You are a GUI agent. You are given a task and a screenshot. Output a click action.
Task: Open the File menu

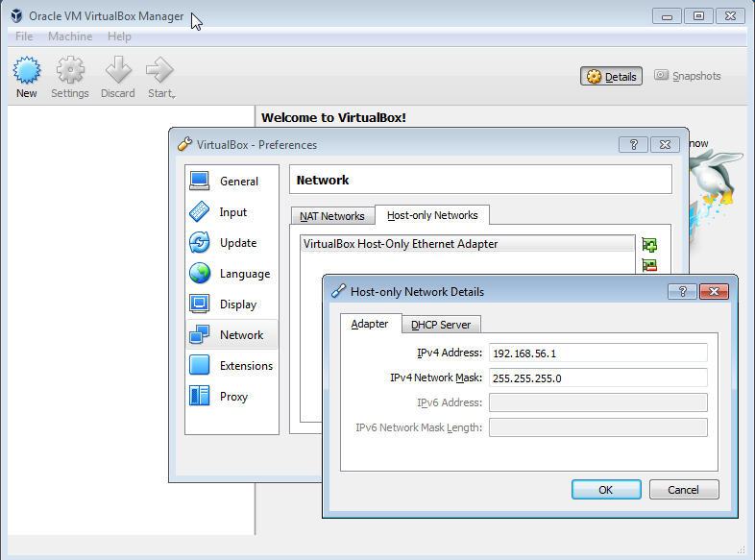(24, 37)
